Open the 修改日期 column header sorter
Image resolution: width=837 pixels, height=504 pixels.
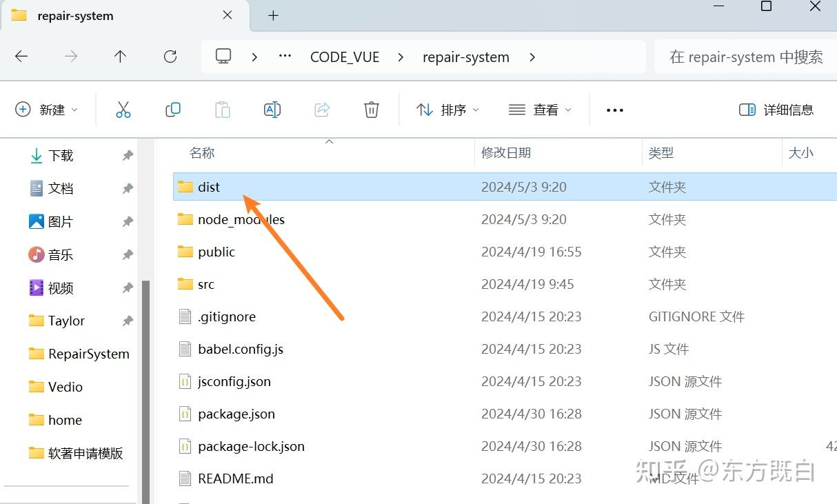click(x=506, y=152)
